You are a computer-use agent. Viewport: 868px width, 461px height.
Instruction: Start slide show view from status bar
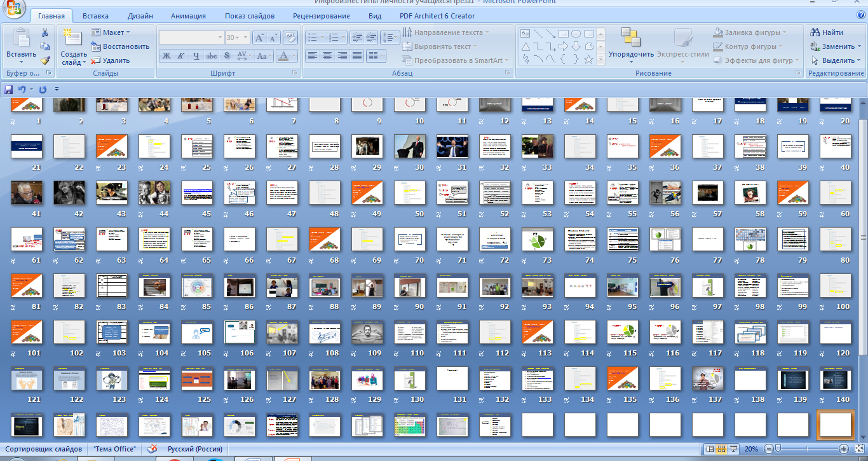[x=733, y=449]
